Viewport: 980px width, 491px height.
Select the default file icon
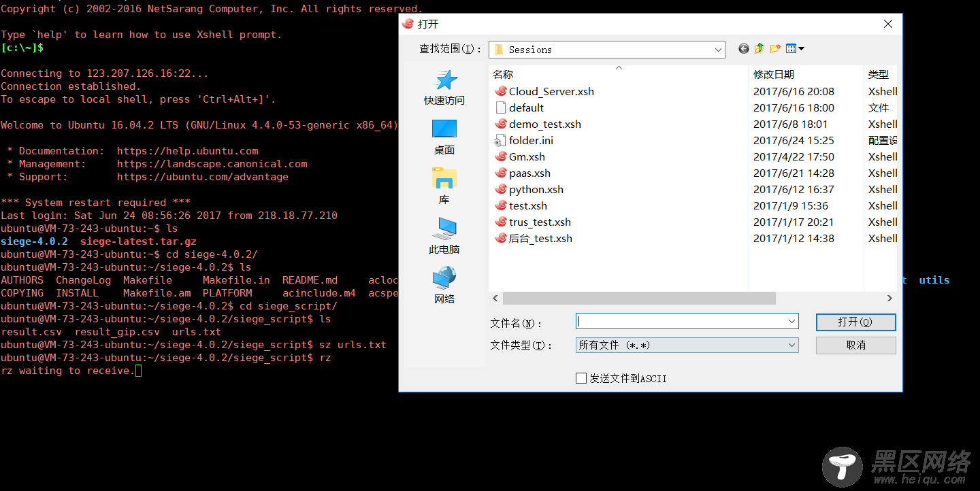(500, 107)
